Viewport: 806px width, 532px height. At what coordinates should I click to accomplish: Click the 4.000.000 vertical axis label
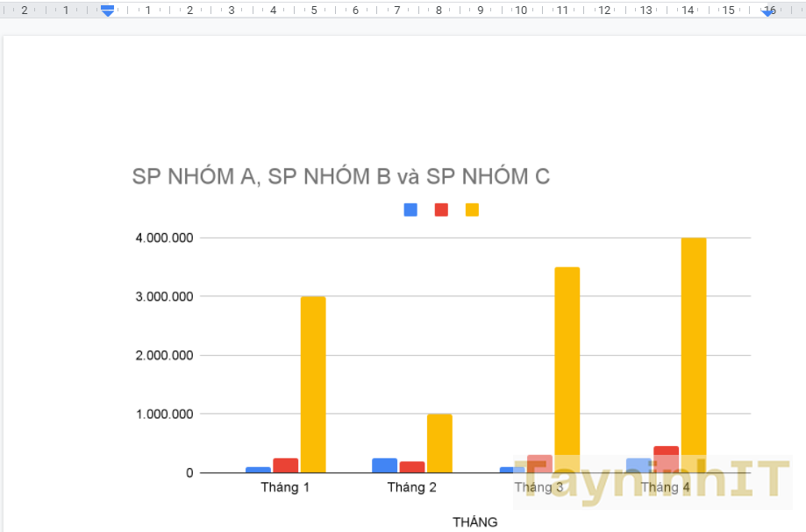pos(165,238)
